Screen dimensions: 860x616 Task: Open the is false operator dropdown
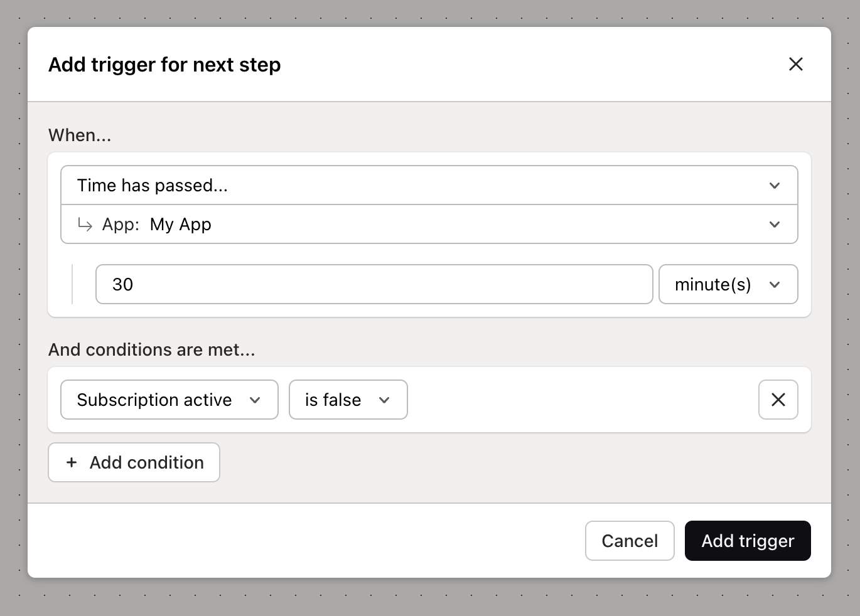point(348,400)
